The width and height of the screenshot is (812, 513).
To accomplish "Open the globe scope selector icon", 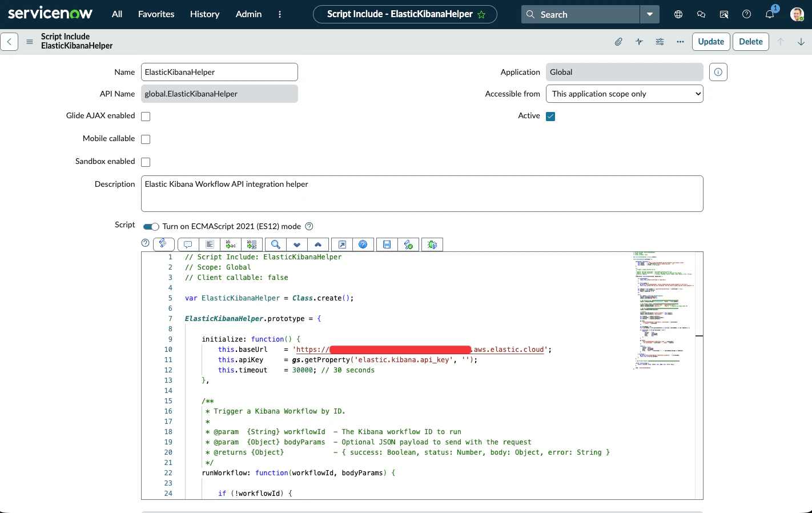I will 678,14.
